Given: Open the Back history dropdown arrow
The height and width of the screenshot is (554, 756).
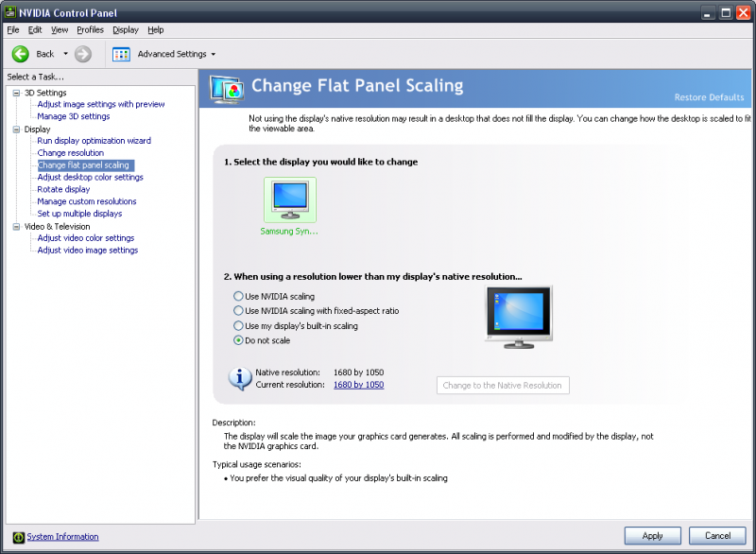Looking at the screenshot, I should coord(65,54).
